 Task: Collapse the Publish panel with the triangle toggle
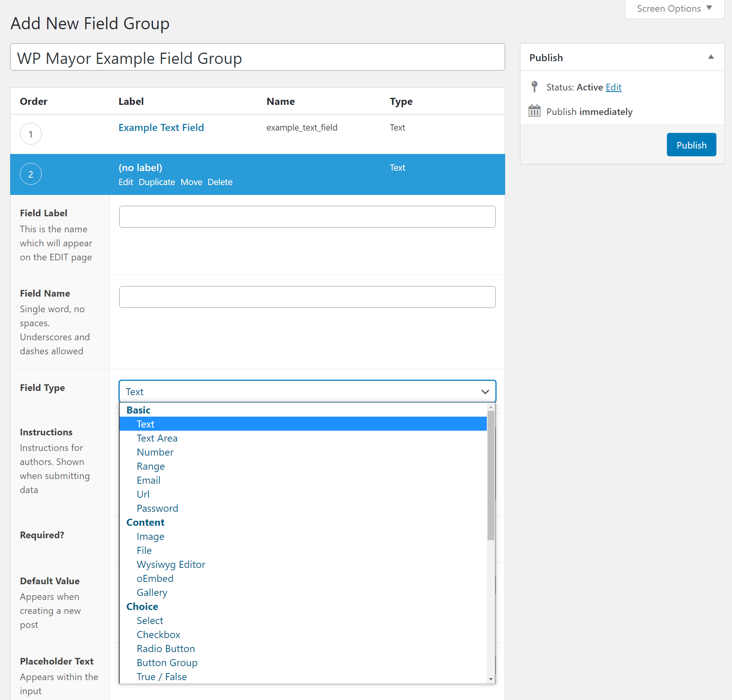tap(711, 57)
